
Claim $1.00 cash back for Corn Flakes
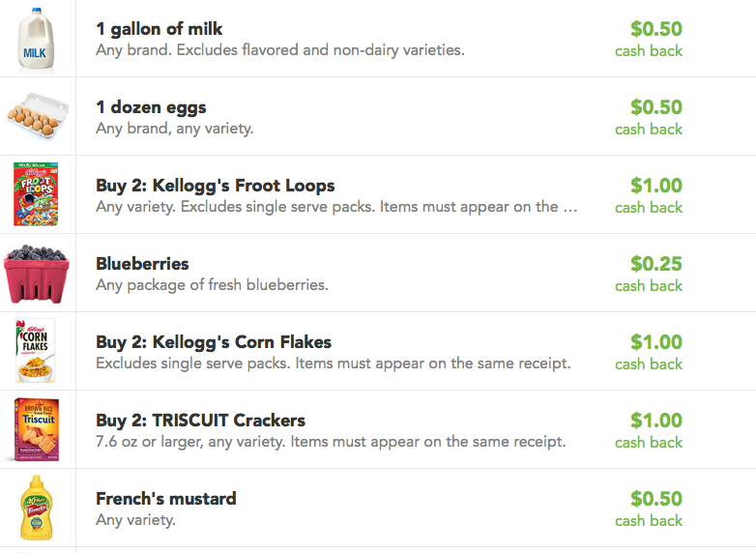pos(649,353)
